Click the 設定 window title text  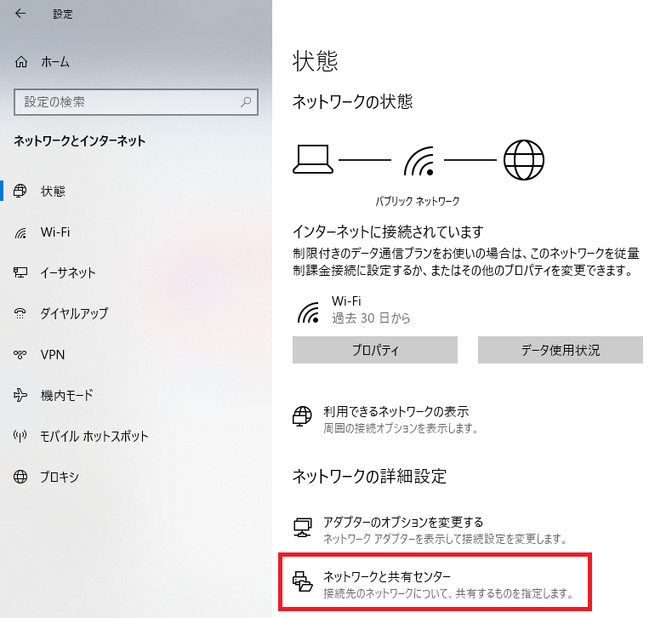click(63, 14)
